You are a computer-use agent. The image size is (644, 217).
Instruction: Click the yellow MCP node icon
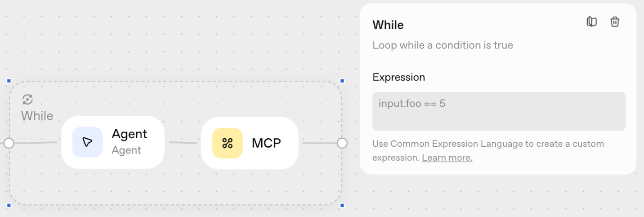click(x=227, y=143)
